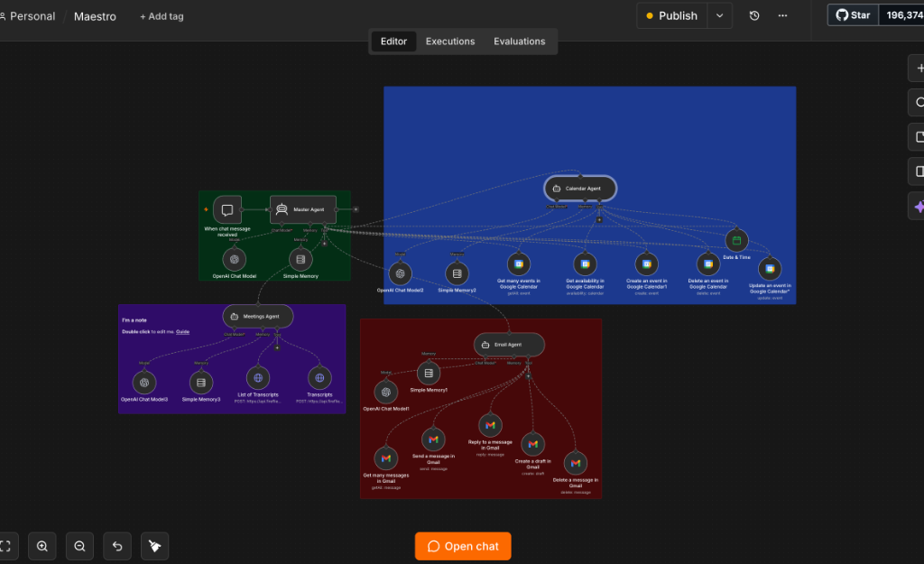Select the Delete an event in Google Calendar node

[x=708, y=264]
